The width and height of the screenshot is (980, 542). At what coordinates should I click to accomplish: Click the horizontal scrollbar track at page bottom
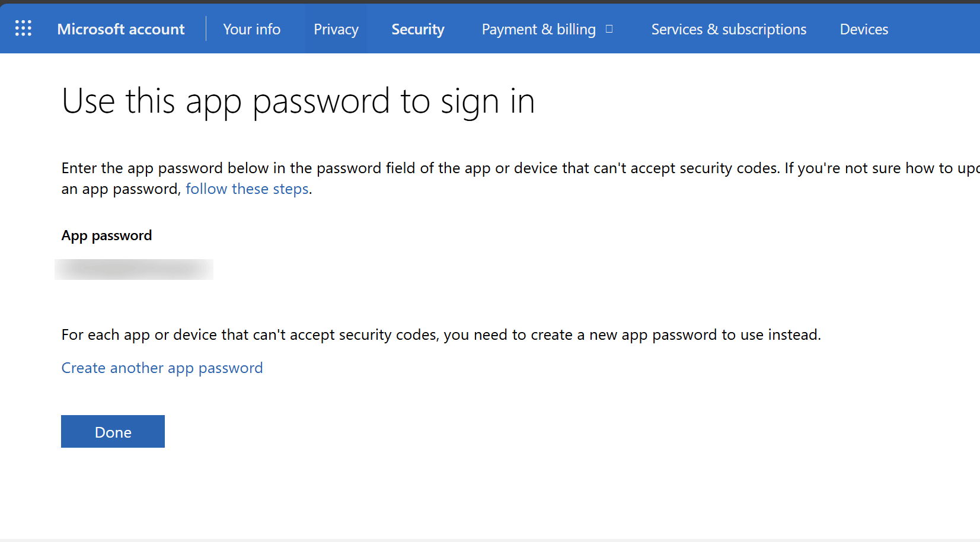[490, 540]
